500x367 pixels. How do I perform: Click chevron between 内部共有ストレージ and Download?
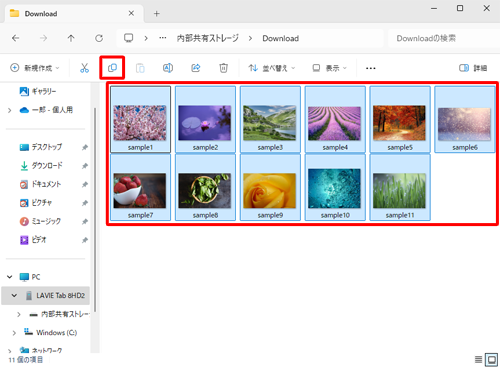pyautogui.click(x=250, y=38)
